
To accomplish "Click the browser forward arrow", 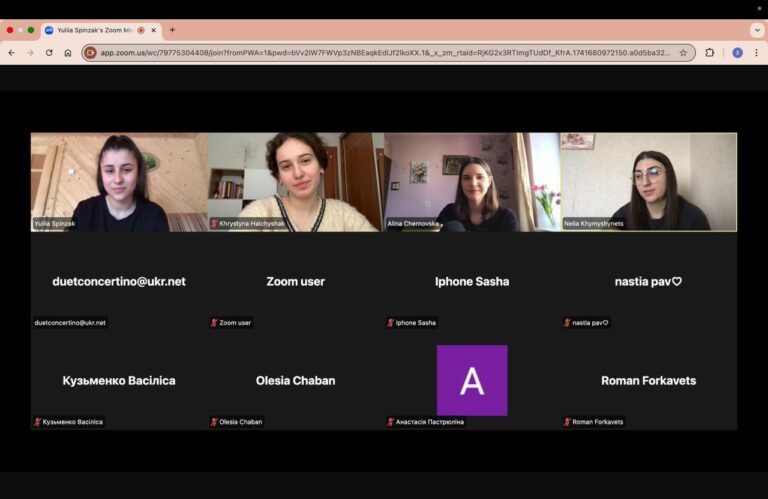I will (30, 52).
